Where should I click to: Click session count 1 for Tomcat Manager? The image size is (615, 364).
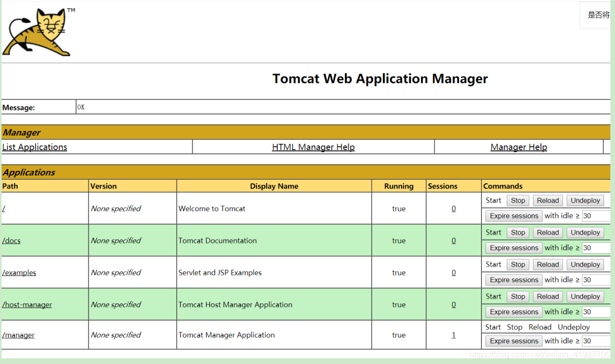(x=453, y=335)
